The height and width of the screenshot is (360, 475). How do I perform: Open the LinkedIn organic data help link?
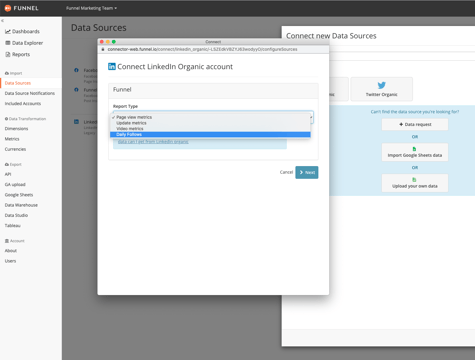tap(153, 142)
